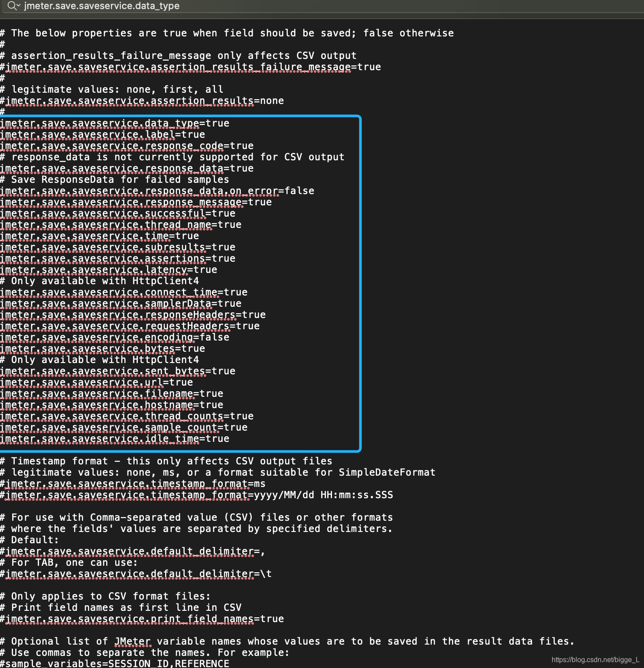Click comment 'Only applies to CSV format files:'

[106, 597]
